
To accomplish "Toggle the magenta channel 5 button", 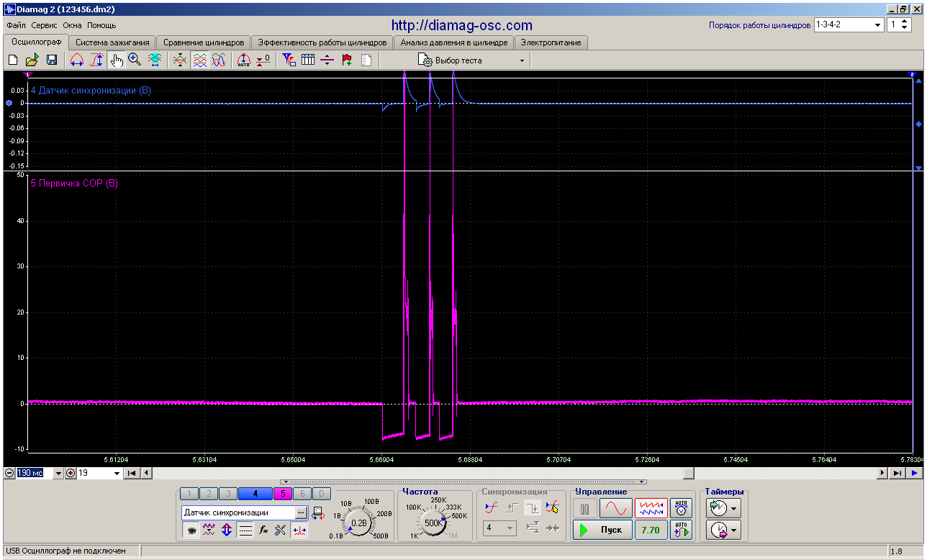I will (283, 494).
